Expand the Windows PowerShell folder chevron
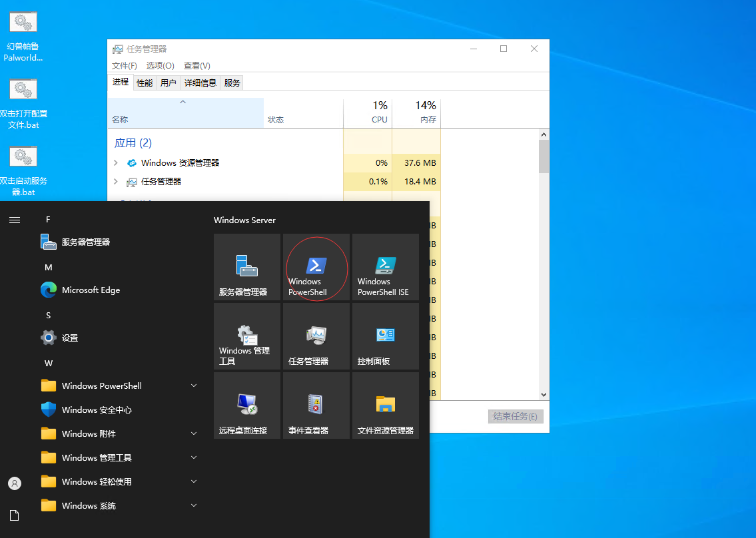 [194, 386]
